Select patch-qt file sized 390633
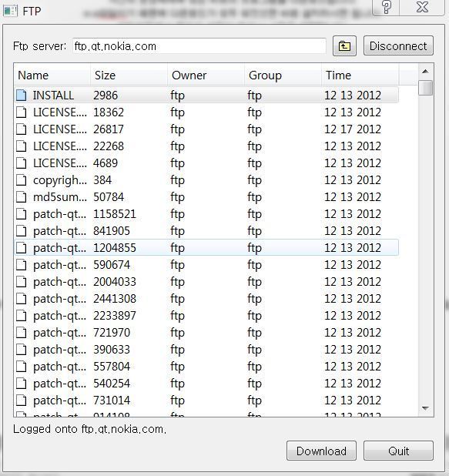Viewport: 449px width, 476px height. (206, 350)
